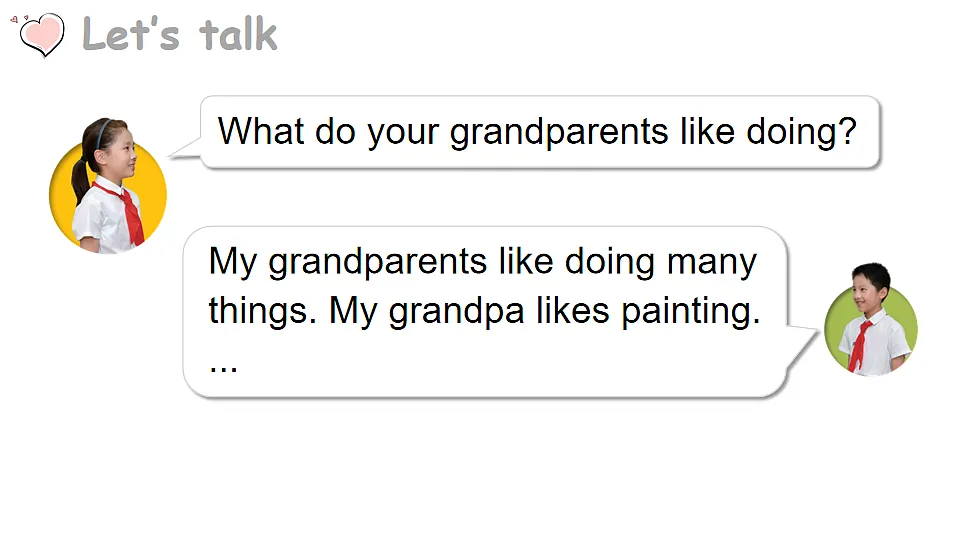
Task: Pick the yellow circle behind the girl
Action: (x=108, y=196)
